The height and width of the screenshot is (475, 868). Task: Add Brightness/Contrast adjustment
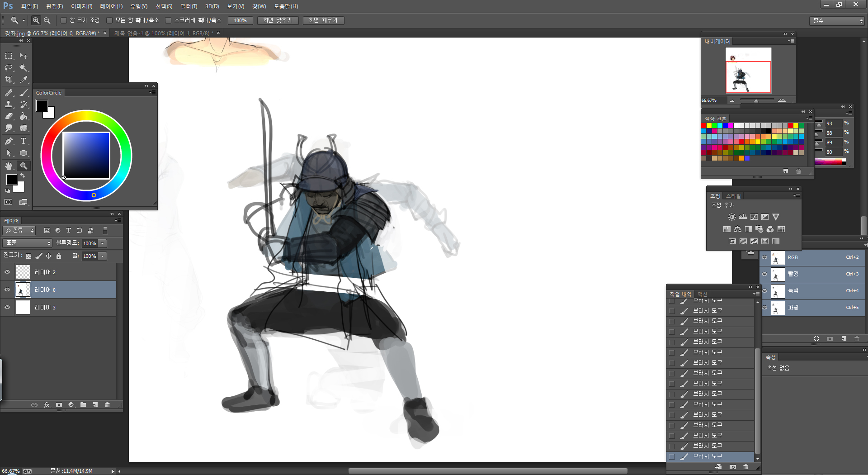(732, 217)
